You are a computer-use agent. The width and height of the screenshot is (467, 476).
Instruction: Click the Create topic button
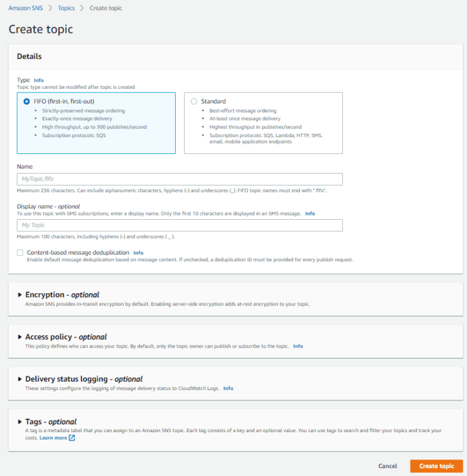click(x=437, y=466)
